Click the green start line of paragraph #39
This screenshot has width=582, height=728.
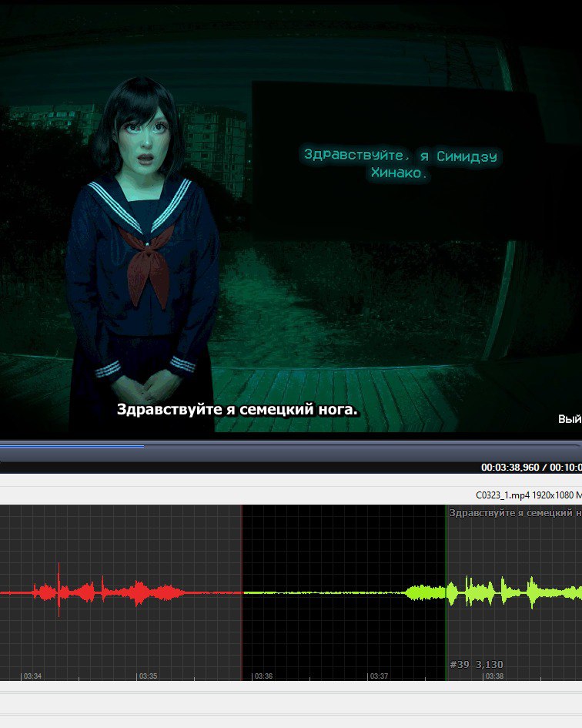pyautogui.click(x=446, y=592)
